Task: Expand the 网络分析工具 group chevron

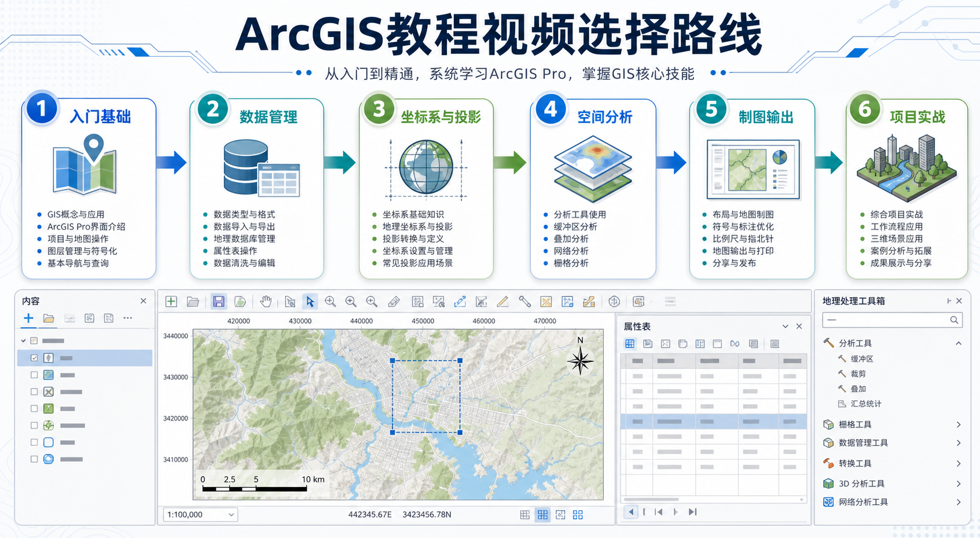Action: click(x=959, y=502)
